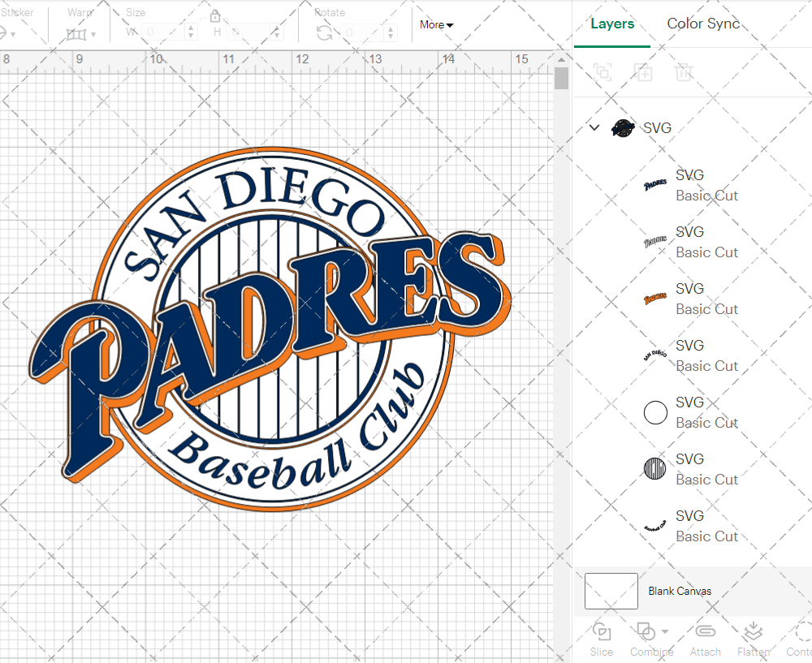Screen dimensions: 812x663
Task: Click the Attach tool
Action: click(705, 639)
